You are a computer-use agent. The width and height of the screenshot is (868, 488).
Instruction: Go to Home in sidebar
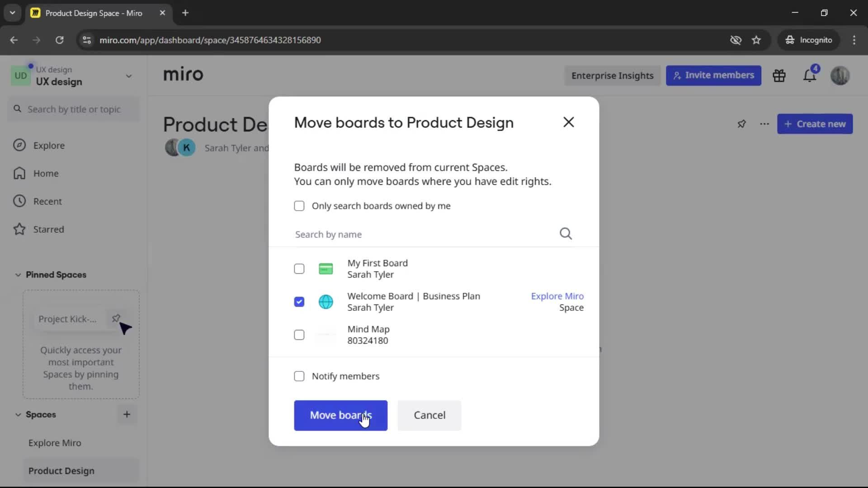46,174
